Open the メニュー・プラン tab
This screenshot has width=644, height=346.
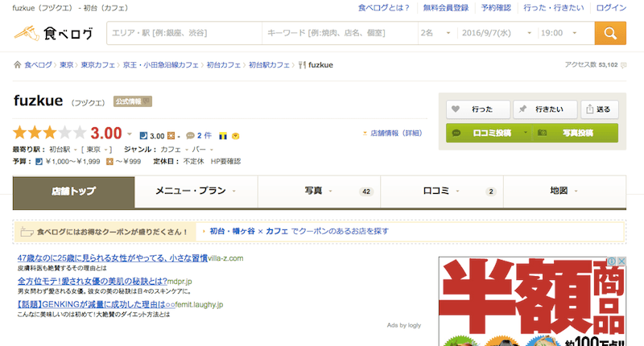[x=196, y=192]
